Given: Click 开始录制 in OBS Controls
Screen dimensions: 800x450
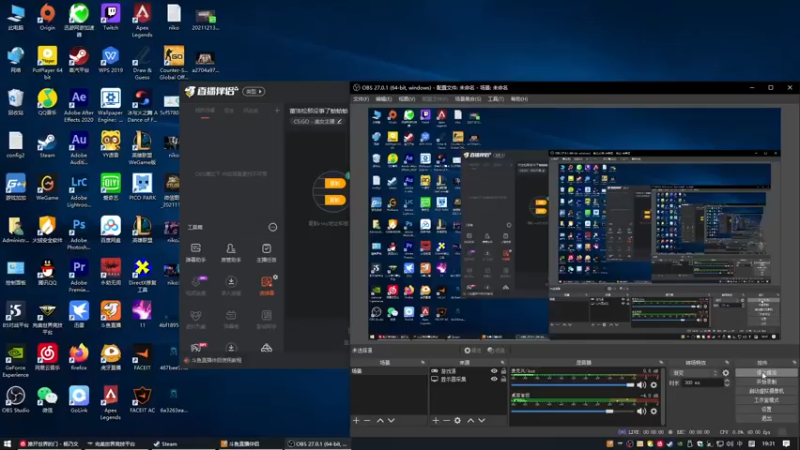Looking at the screenshot, I should pyautogui.click(x=766, y=382).
